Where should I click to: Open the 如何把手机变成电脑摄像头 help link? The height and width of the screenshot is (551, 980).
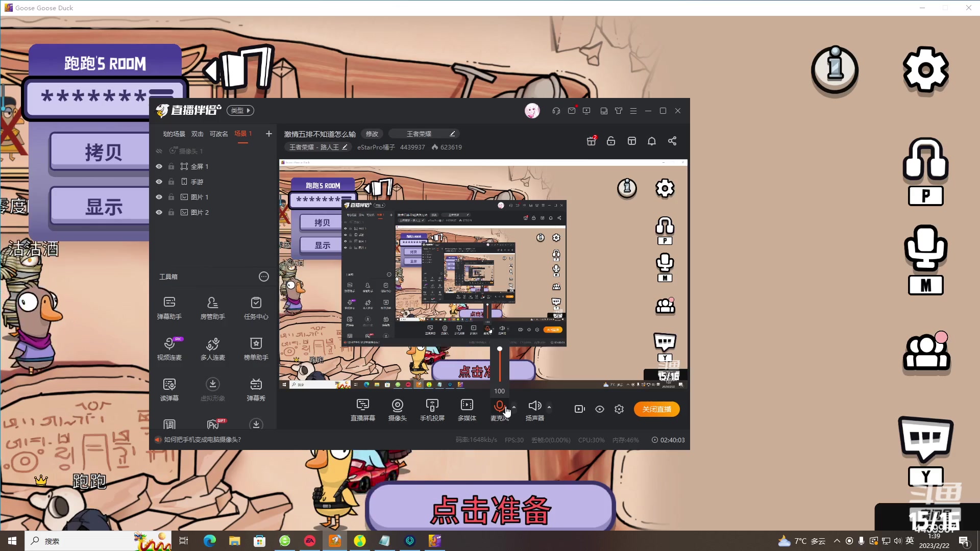tap(202, 440)
